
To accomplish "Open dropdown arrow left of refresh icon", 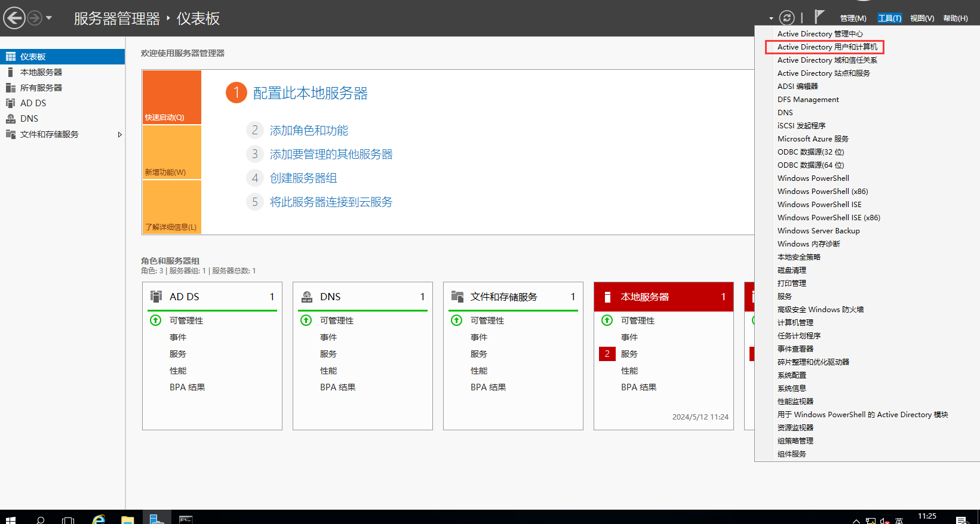I will (771, 19).
